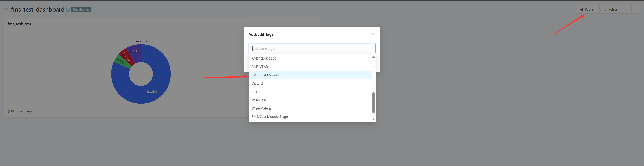
Task: Close the Add/Edit Tags dialog
Action: click(373, 33)
